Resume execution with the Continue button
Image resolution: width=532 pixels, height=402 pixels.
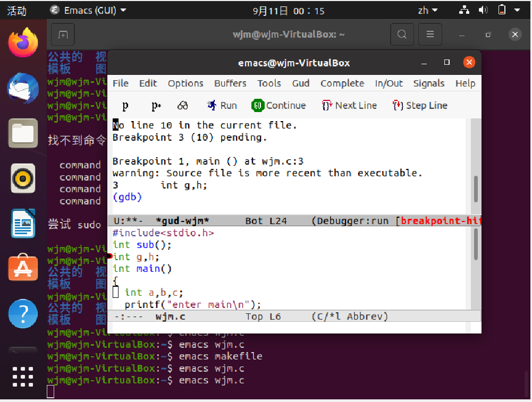point(278,106)
